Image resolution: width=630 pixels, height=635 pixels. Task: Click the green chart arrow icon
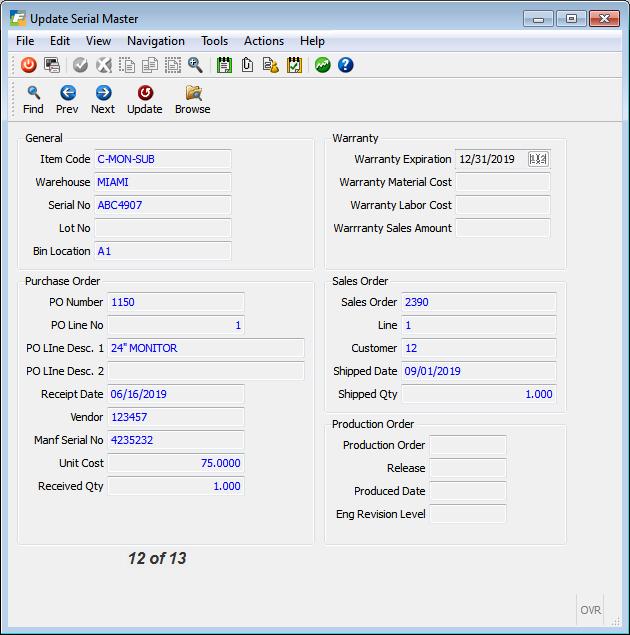tap(322, 65)
